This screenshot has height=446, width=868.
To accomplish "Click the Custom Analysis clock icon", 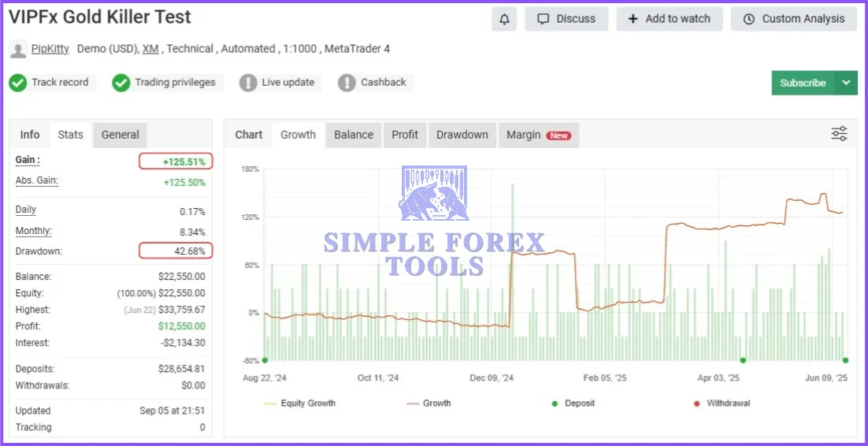I will pyautogui.click(x=748, y=19).
